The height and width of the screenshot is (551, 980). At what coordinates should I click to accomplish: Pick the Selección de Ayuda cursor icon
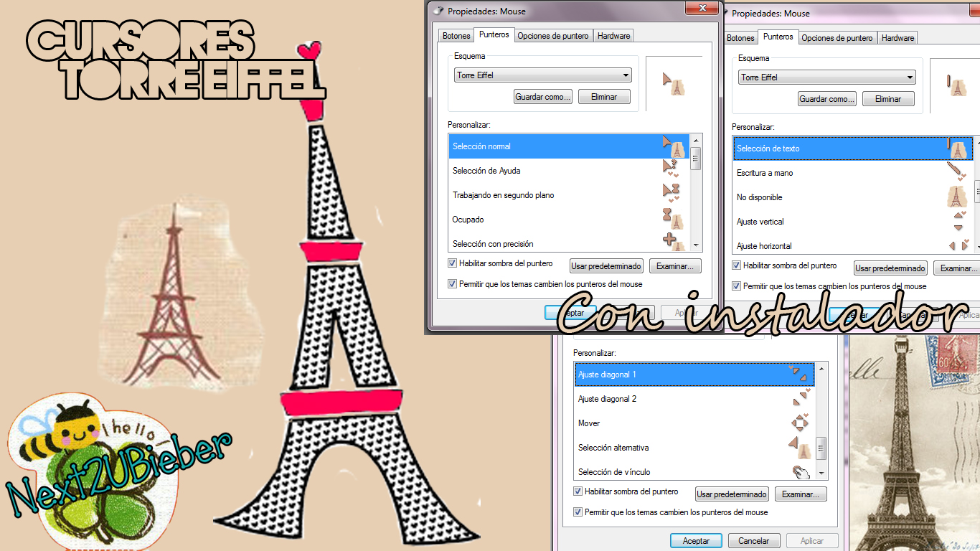[670, 169]
